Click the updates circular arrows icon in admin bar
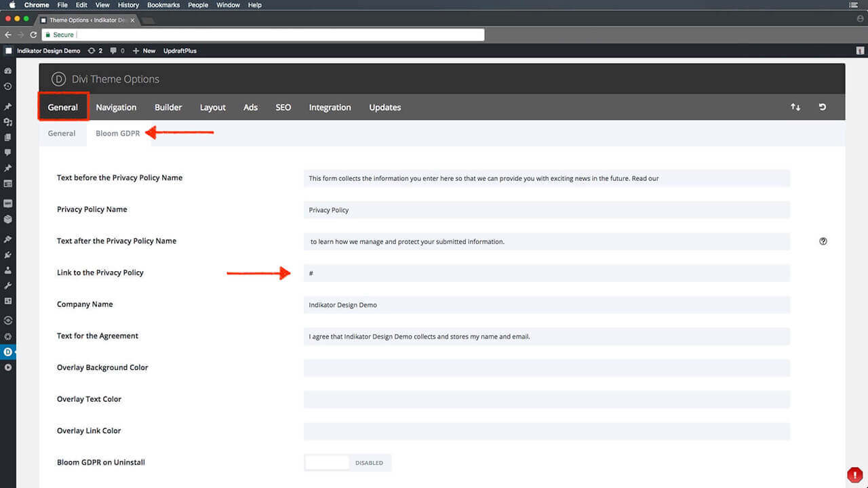The width and height of the screenshot is (868, 488). pyautogui.click(x=92, y=51)
